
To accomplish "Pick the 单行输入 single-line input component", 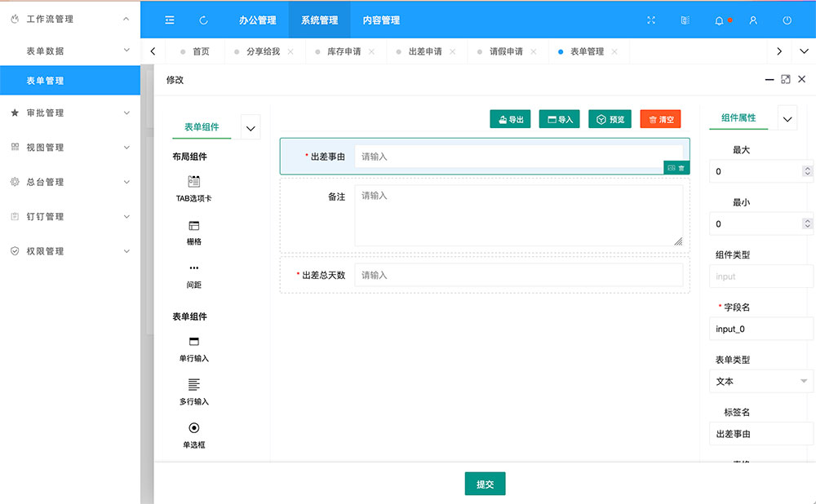I will (193, 342).
